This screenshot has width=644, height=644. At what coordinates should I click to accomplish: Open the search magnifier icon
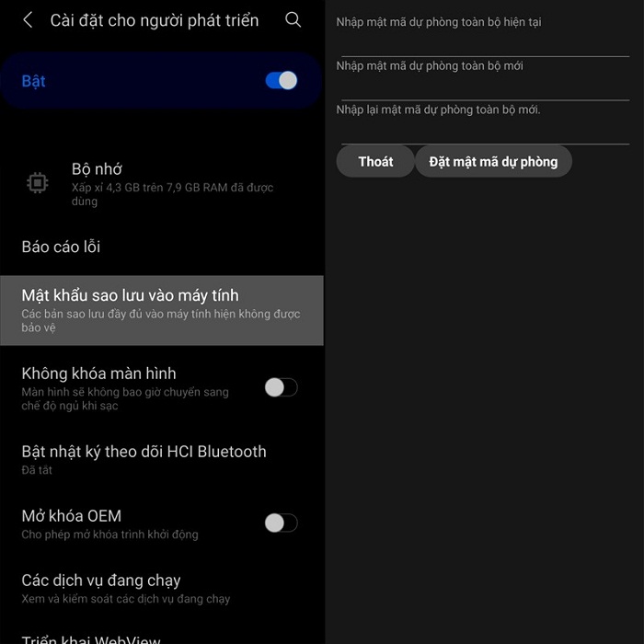[293, 19]
